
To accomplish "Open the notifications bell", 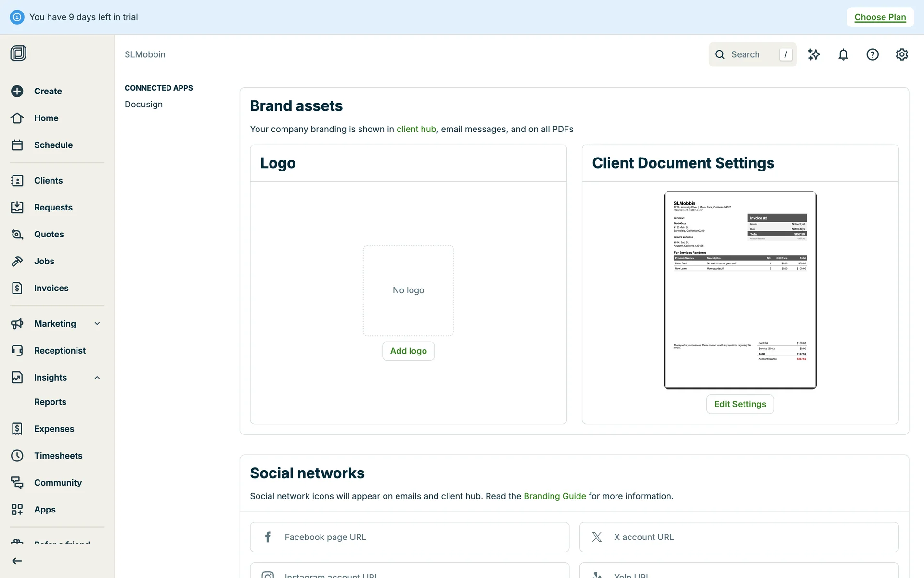I will [843, 54].
